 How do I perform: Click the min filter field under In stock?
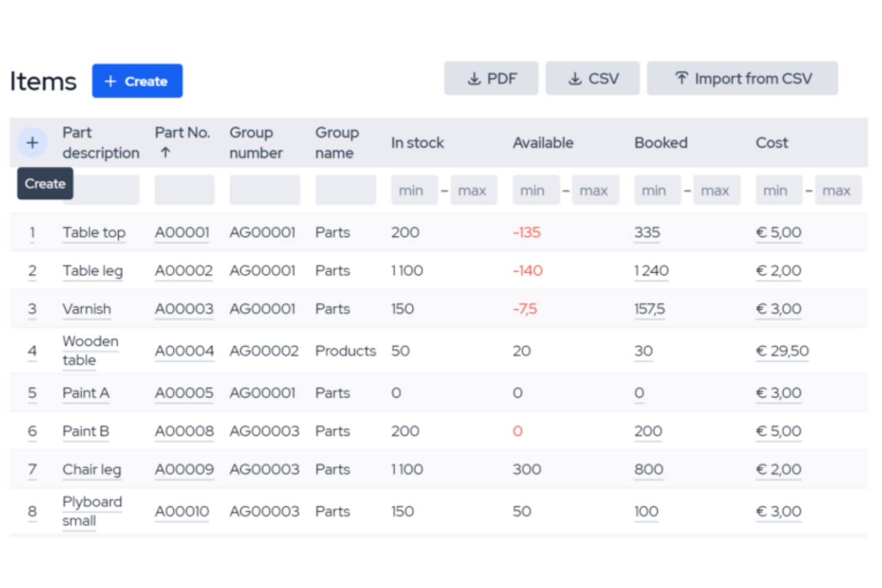[x=414, y=189]
